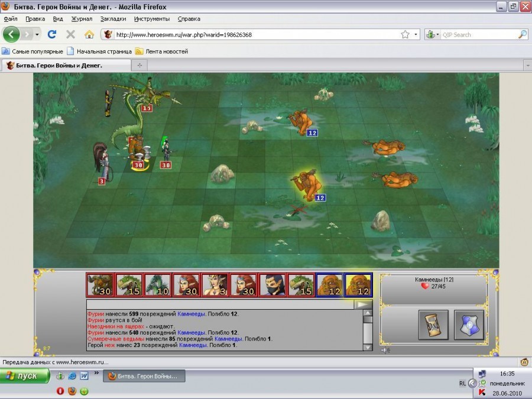Open the search engine selector dropdown

(x=433, y=35)
